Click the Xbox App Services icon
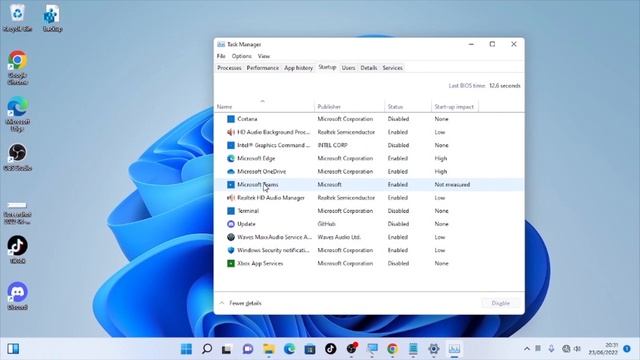The width and height of the screenshot is (640, 360). [x=231, y=263]
